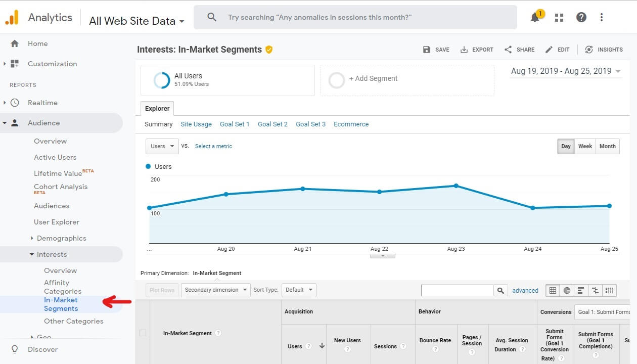The width and height of the screenshot is (637, 364).
Task: Switch to the Ecommerce tab
Action: pyautogui.click(x=351, y=124)
